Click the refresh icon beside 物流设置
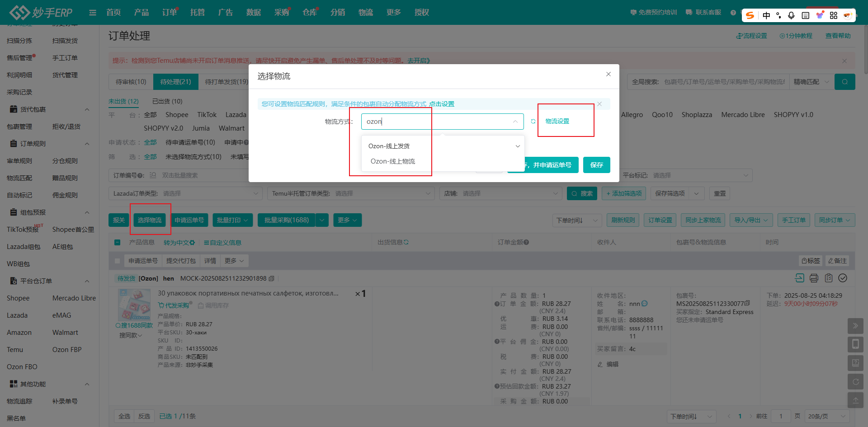Screen dimensions: 868x427 533,122
